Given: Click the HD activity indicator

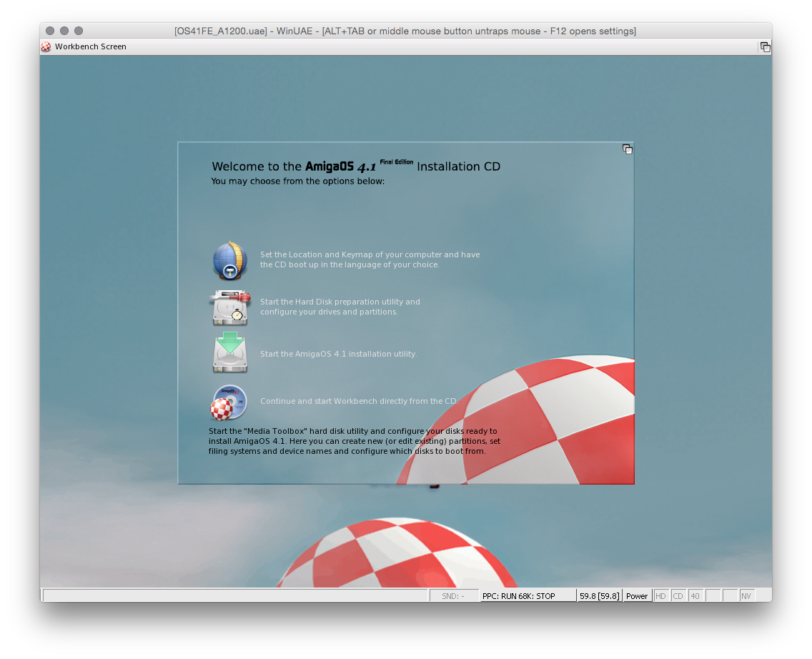Looking at the screenshot, I should pyautogui.click(x=660, y=596).
